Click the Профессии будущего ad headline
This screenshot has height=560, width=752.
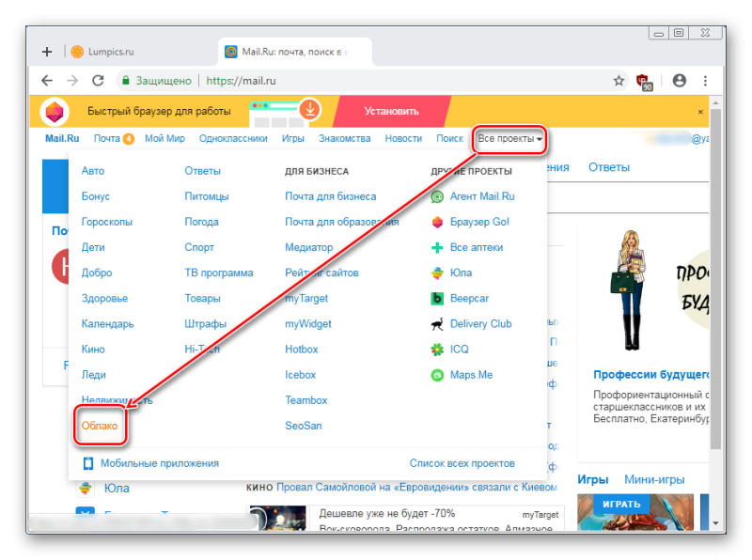[x=651, y=375]
